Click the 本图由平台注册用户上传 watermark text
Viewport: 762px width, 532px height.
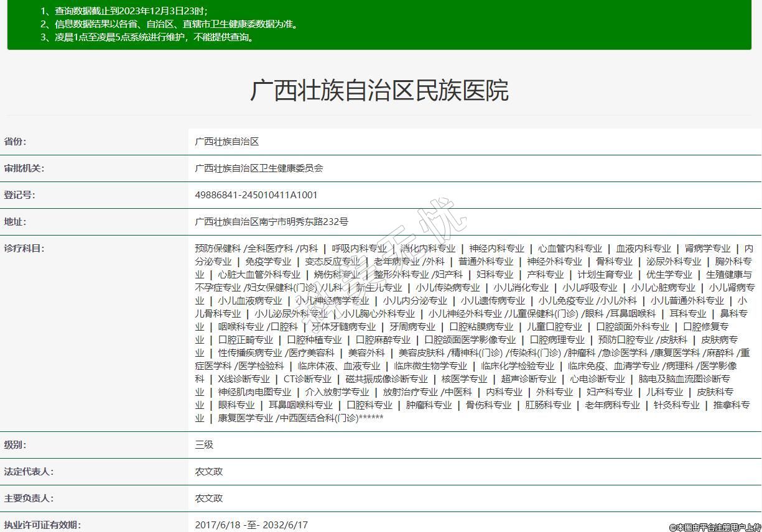(x=715, y=527)
